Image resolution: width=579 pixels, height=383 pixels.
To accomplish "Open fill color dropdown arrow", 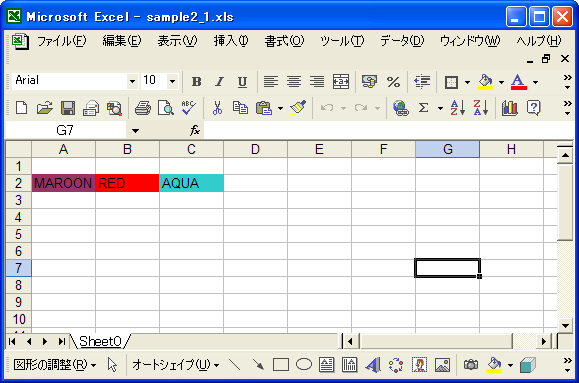I will [501, 82].
